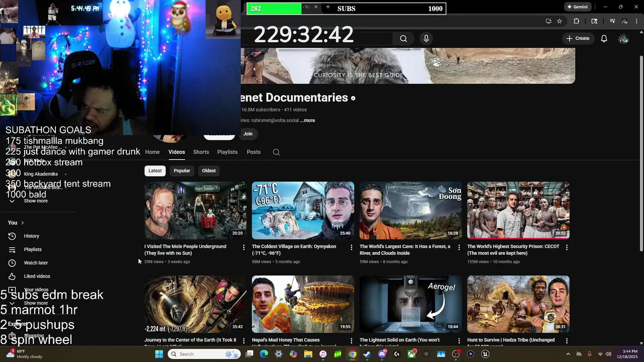
Task: Open Windows Start menu
Action: (x=159, y=354)
